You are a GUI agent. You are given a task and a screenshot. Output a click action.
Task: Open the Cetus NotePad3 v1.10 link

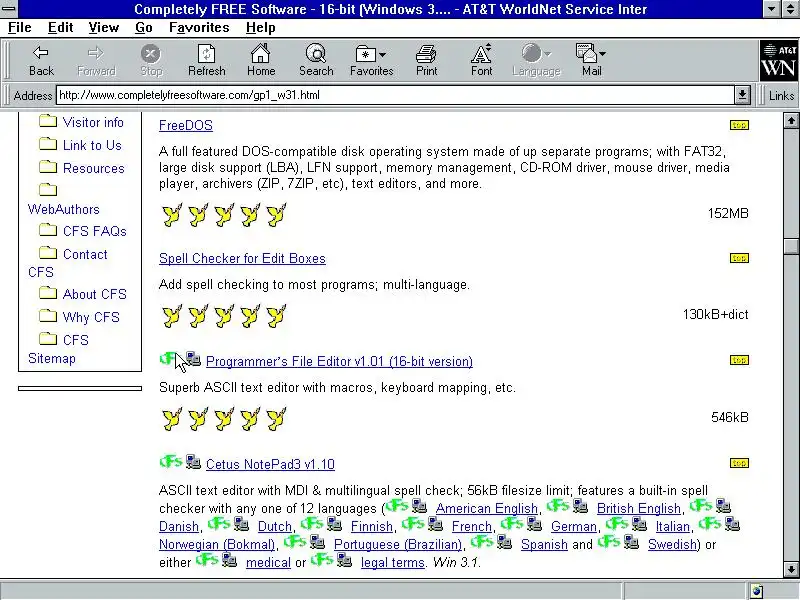pos(270,464)
